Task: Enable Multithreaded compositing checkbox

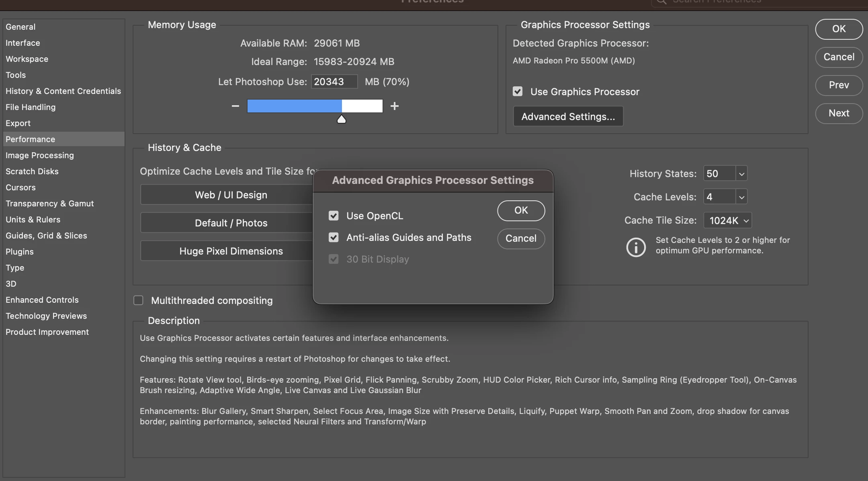Action: [x=138, y=300]
